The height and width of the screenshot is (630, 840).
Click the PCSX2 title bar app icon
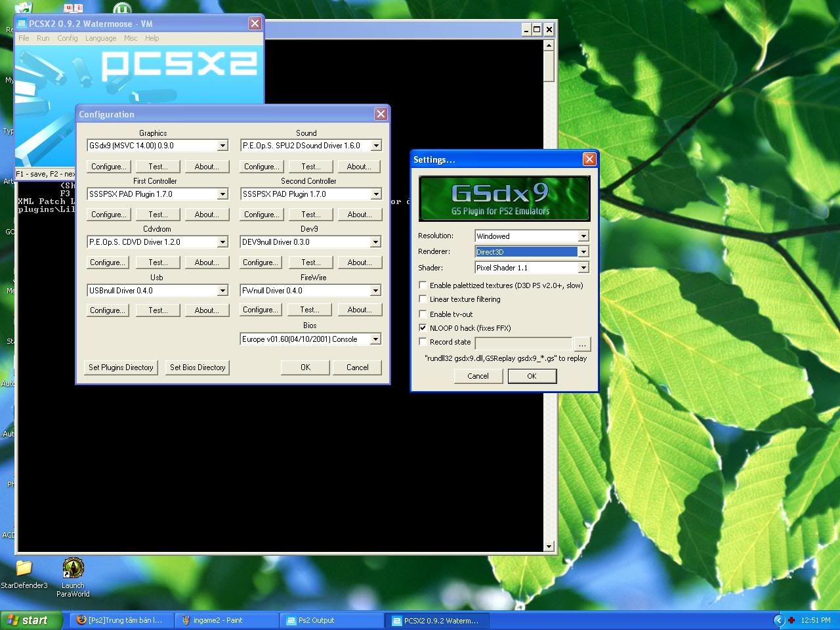coord(22,24)
